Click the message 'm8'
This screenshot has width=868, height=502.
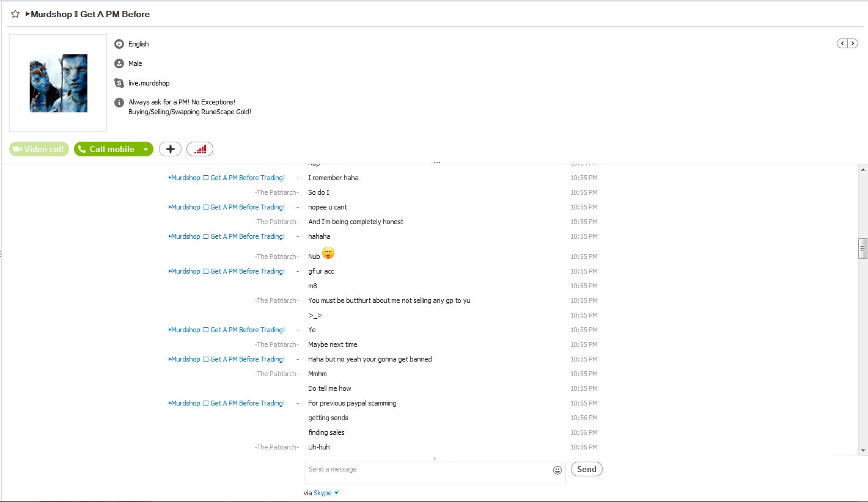(x=312, y=286)
